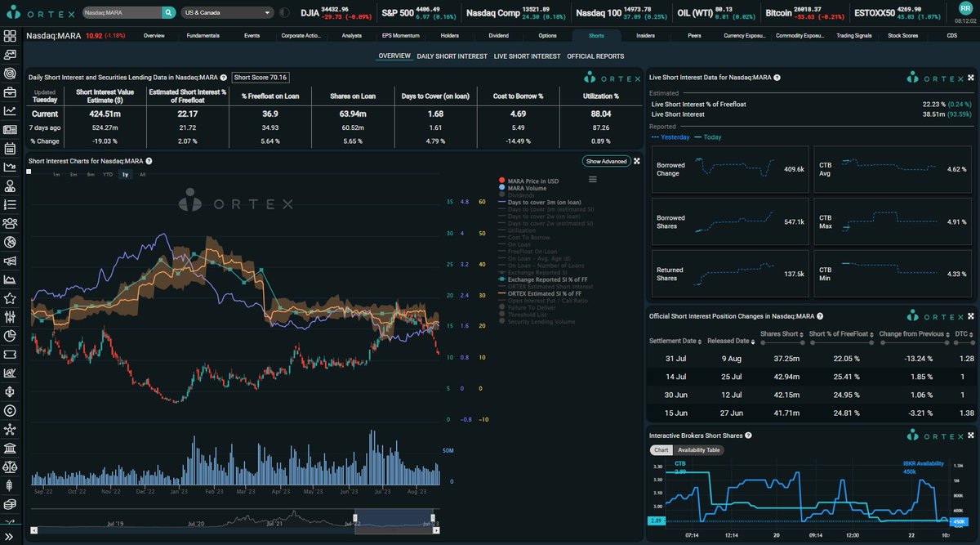Click help icon beside Interactive Brokers Short Shares
This screenshot has height=545, width=980.
tap(748, 436)
